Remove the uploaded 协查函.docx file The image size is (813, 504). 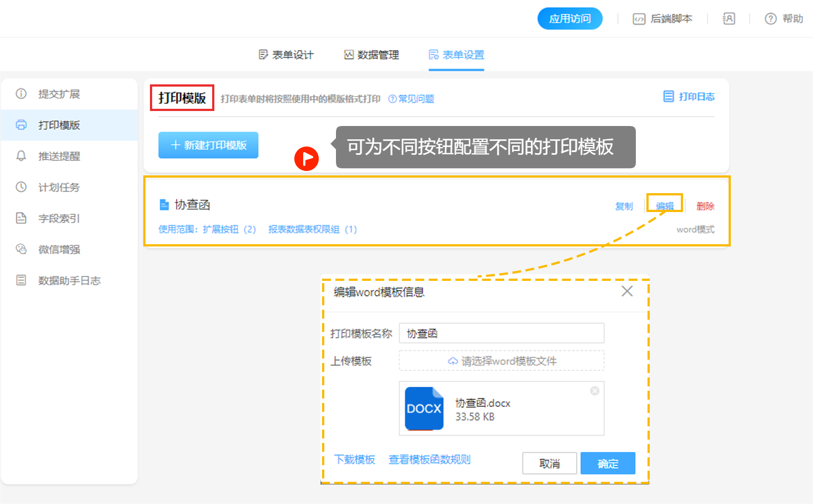tap(594, 391)
